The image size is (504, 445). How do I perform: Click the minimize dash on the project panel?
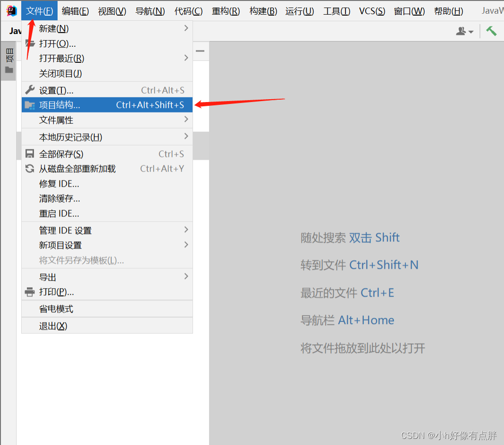(200, 51)
